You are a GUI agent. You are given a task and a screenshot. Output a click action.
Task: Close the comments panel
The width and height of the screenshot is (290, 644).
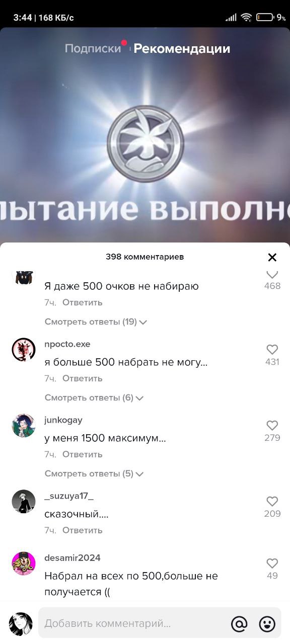click(x=272, y=258)
